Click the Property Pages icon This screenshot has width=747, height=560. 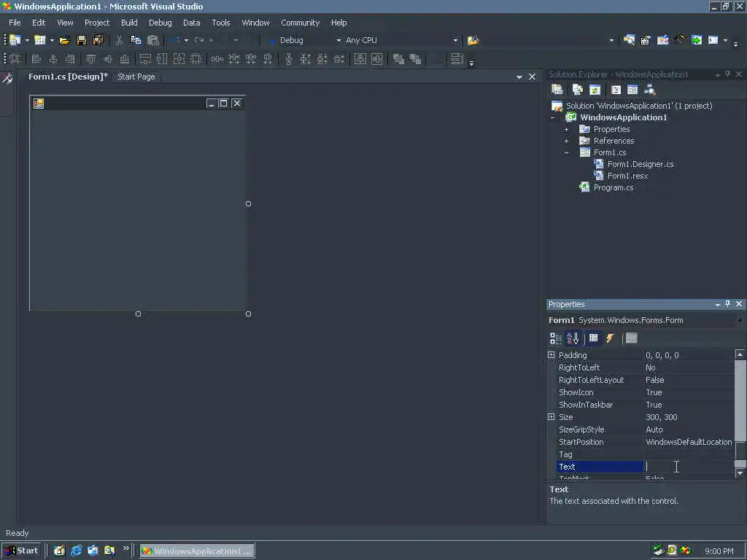pos(631,338)
